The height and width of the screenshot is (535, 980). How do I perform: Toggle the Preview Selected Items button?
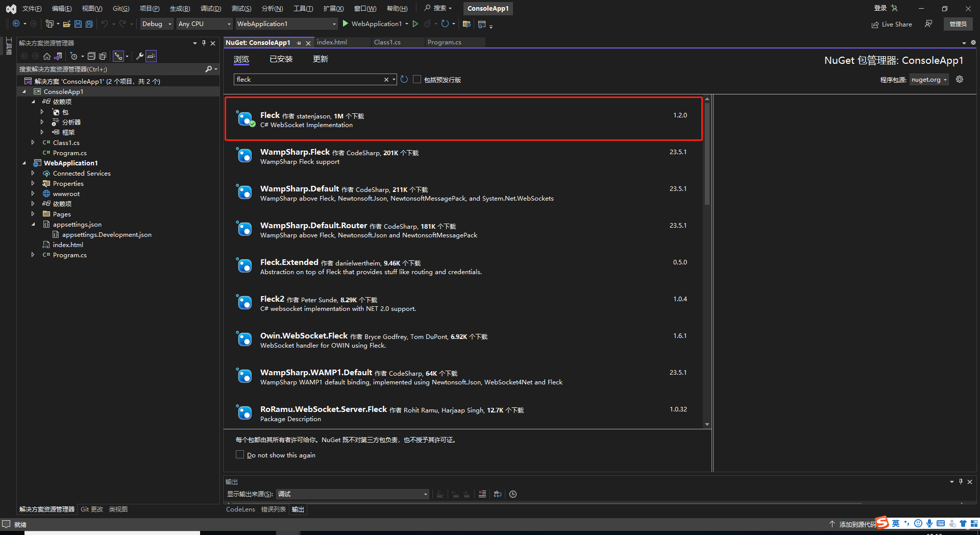point(151,56)
